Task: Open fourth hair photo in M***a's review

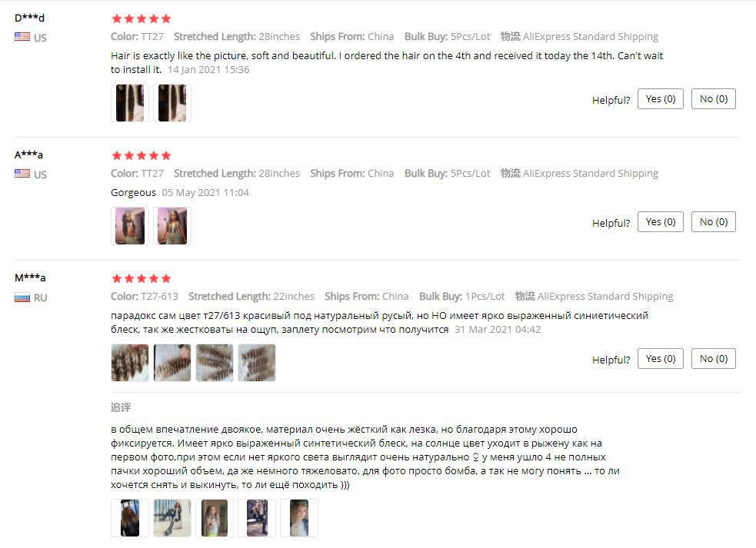Action: tap(257, 363)
